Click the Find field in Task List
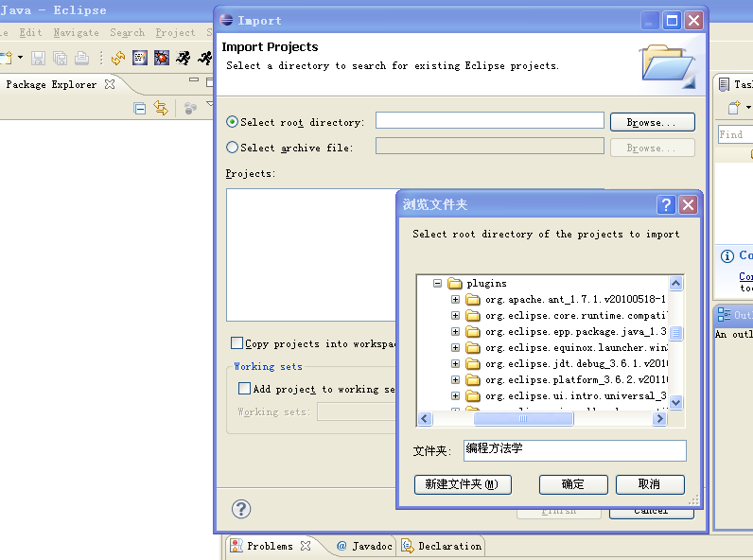753x560 pixels. coord(736,135)
